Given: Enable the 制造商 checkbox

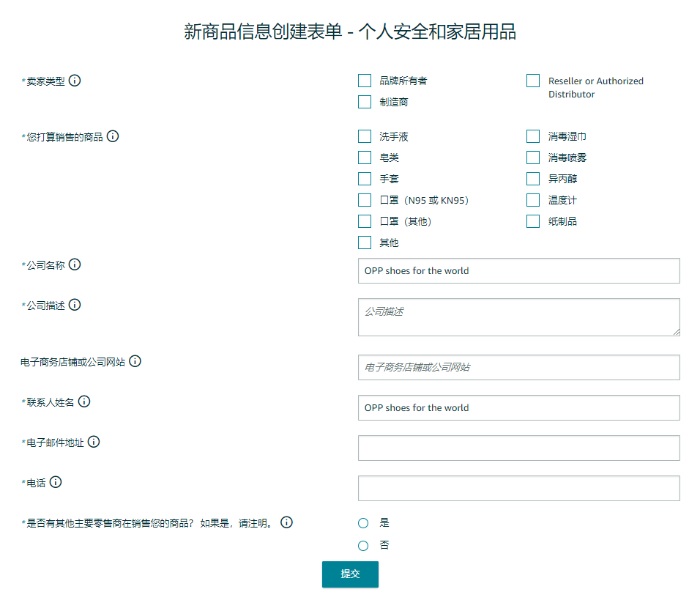Looking at the screenshot, I should 364,102.
